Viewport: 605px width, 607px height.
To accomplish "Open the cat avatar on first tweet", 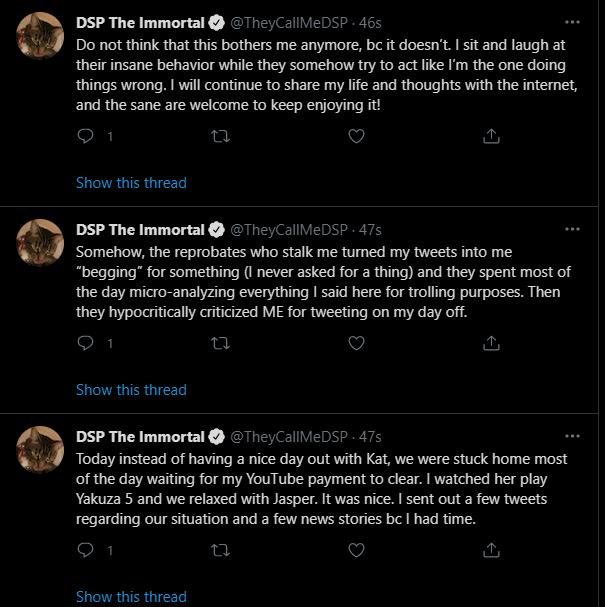I will pyautogui.click(x=40, y=36).
